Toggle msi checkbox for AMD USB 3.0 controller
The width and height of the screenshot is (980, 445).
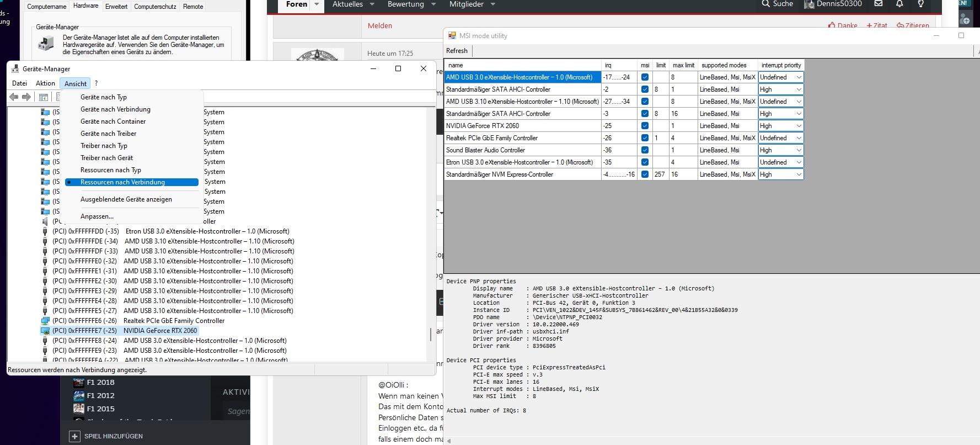(x=645, y=77)
